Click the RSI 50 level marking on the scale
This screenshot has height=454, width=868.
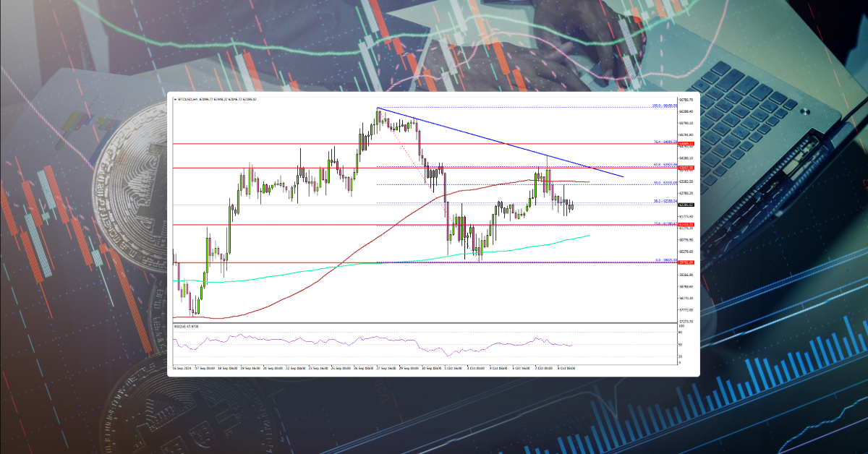(678, 346)
